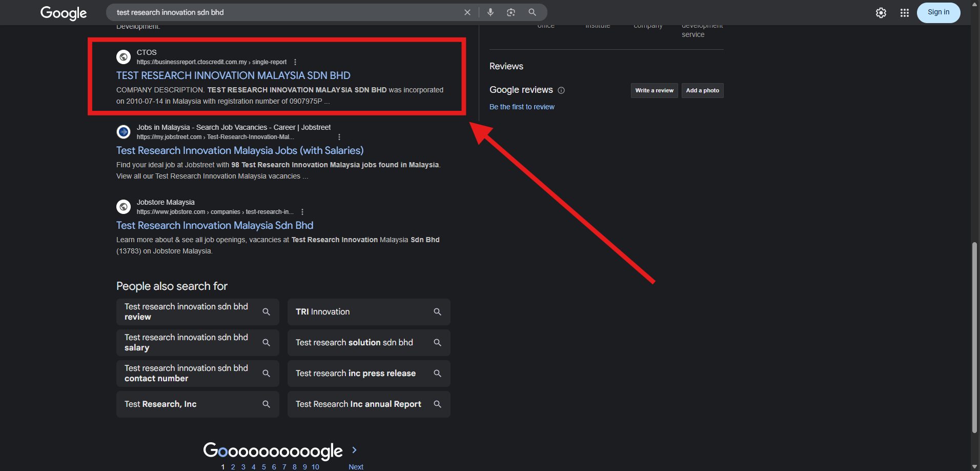Submit search with magnifier icon
The height and width of the screenshot is (471, 980).
(533, 12)
